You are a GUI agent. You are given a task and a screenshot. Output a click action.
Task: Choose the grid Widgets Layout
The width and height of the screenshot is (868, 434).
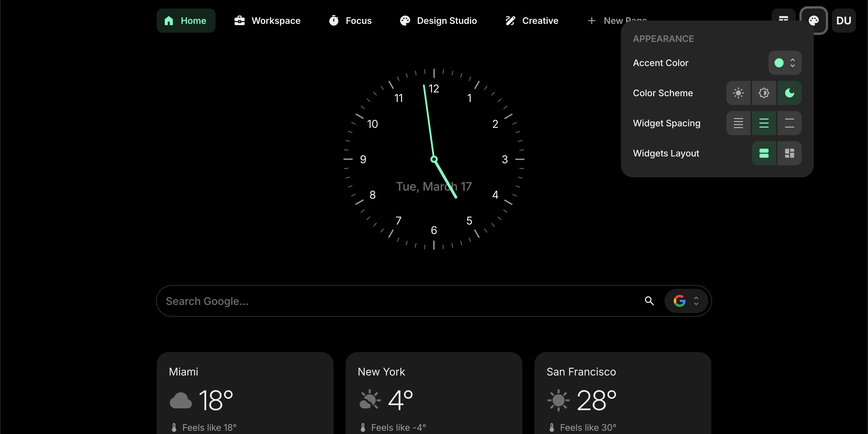tap(789, 153)
